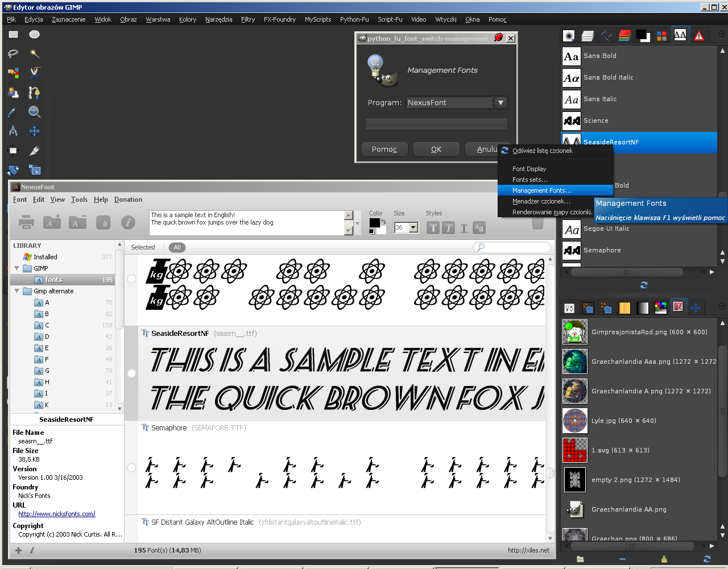Select the Align tool
Image resolution: width=728 pixels, height=569 pixels.
[13, 151]
